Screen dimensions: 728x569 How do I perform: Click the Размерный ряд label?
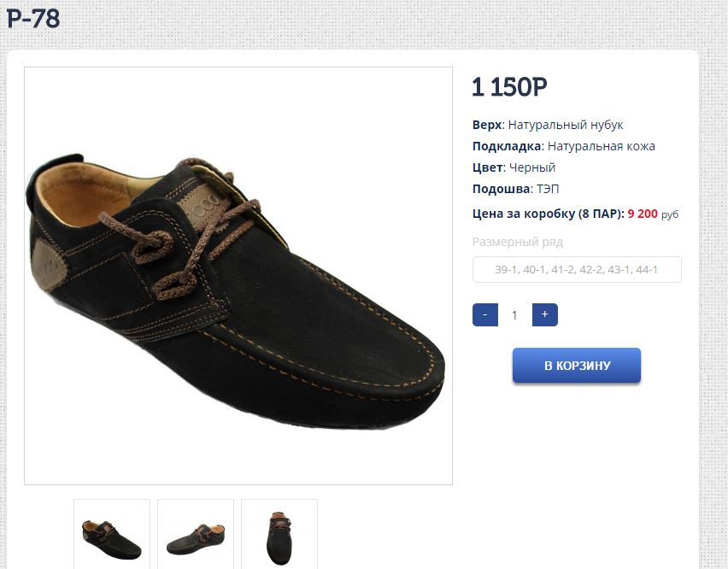tap(518, 242)
